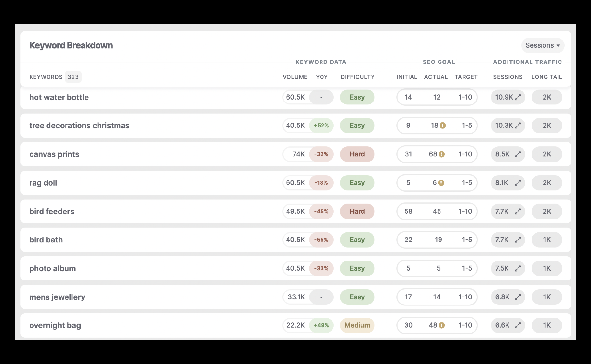Open the overnight bag keyword entry

click(55, 325)
